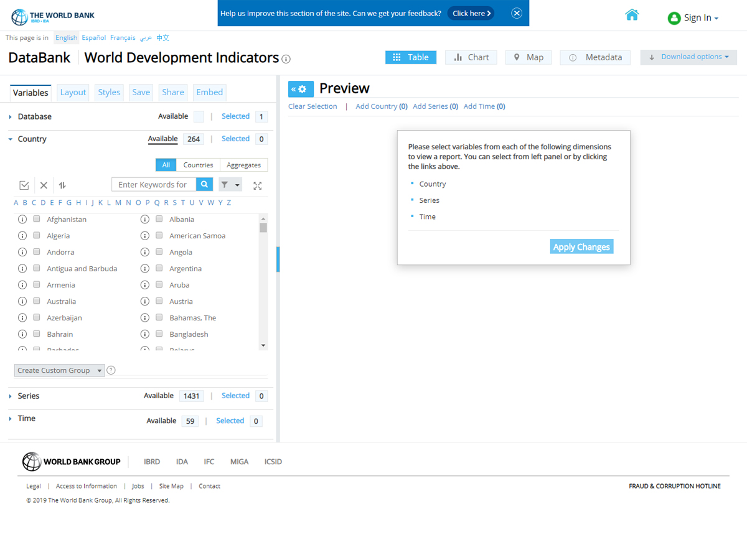Collapse panel using the gear button

[300, 89]
